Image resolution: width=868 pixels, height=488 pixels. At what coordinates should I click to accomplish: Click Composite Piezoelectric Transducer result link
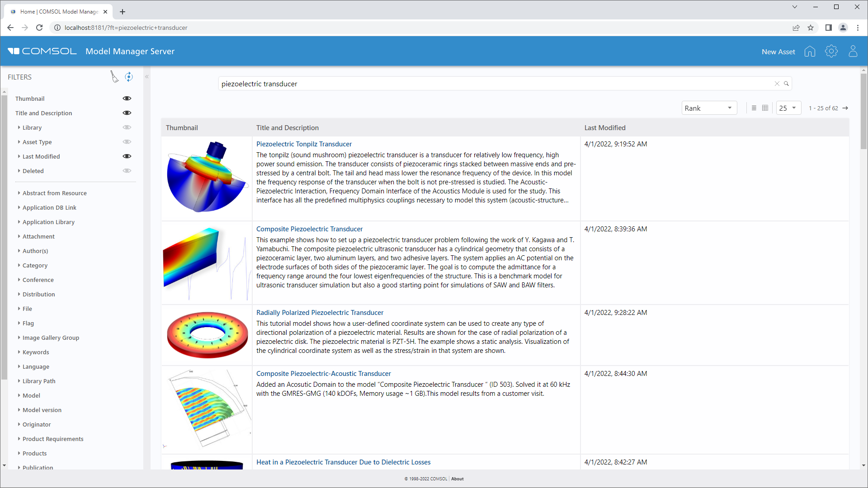point(309,229)
